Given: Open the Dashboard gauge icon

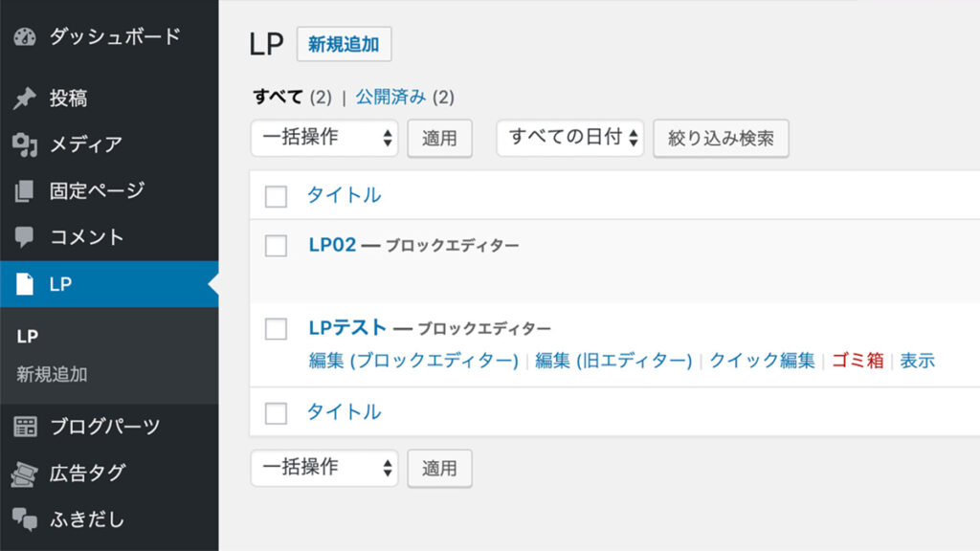Looking at the screenshot, I should tap(25, 37).
